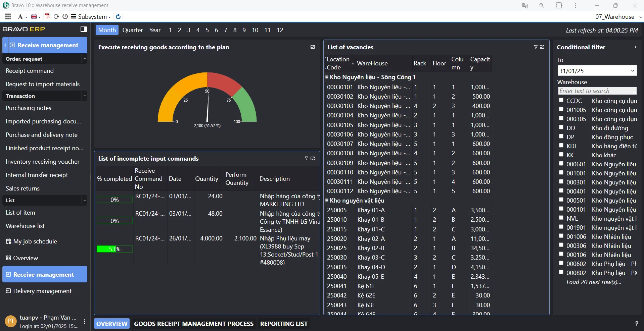This screenshot has width=644, height=331.
Task: Collapse the BRAVO ERP sidebar panel icon
Action: click(x=84, y=29)
